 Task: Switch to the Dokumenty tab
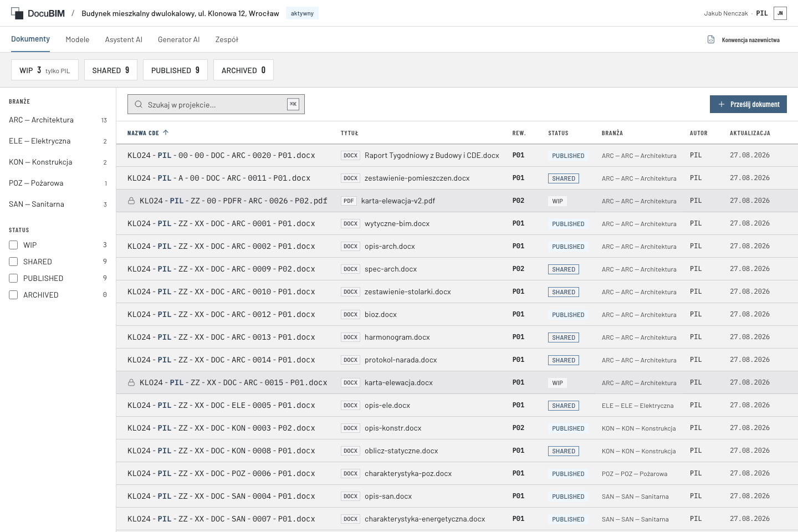(x=30, y=39)
